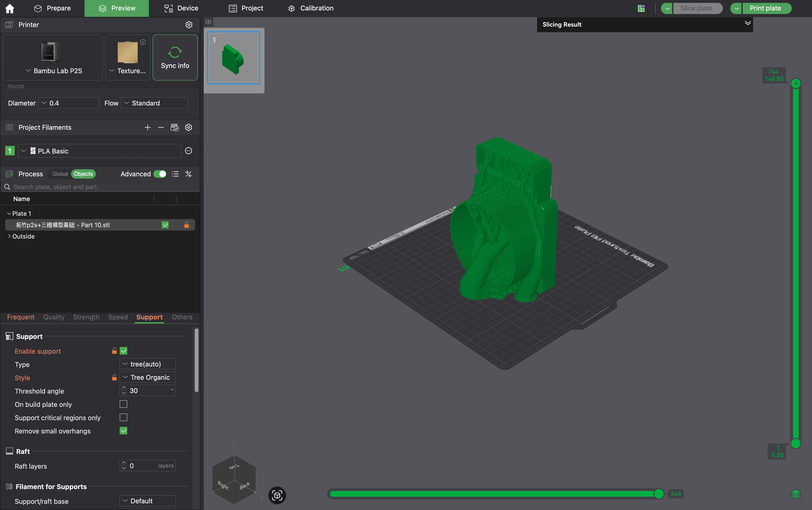Open printer settings gear icon
Image resolution: width=812 pixels, height=510 pixels.
189,25
